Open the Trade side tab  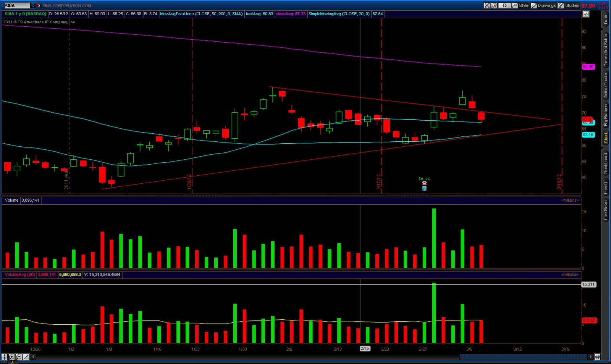(x=606, y=19)
